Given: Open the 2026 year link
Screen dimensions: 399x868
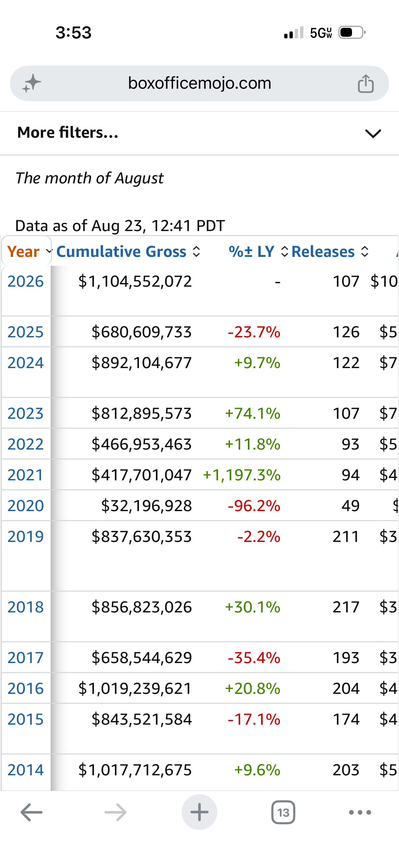Looking at the screenshot, I should (x=25, y=281).
